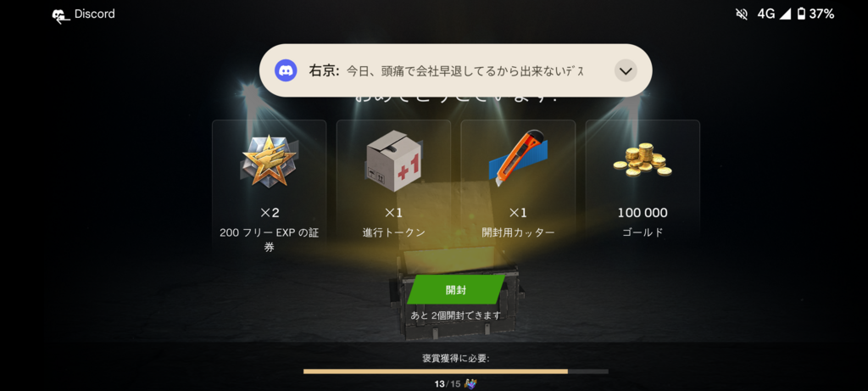Tap the battery 37% indicator

(x=815, y=14)
